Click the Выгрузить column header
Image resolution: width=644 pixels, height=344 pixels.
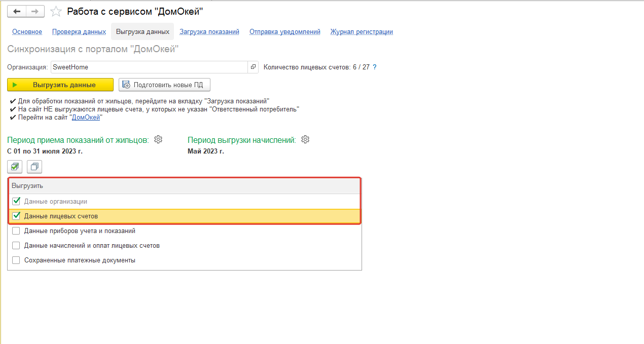point(185,186)
